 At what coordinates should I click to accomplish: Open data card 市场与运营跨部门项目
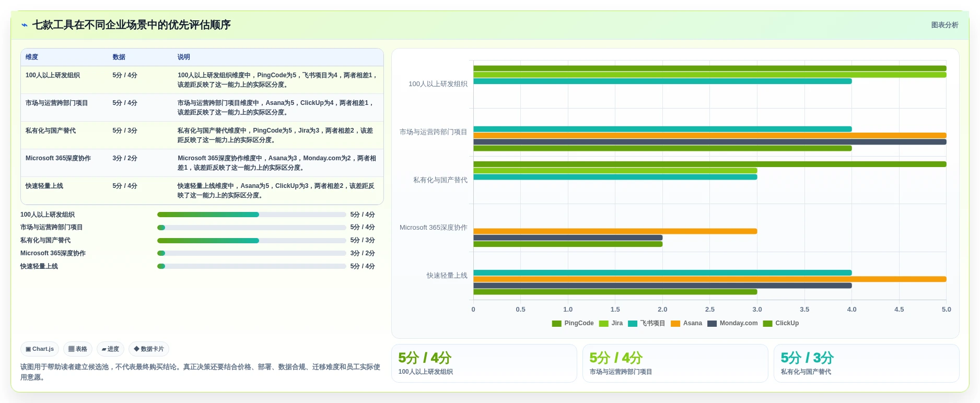point(675,363)
